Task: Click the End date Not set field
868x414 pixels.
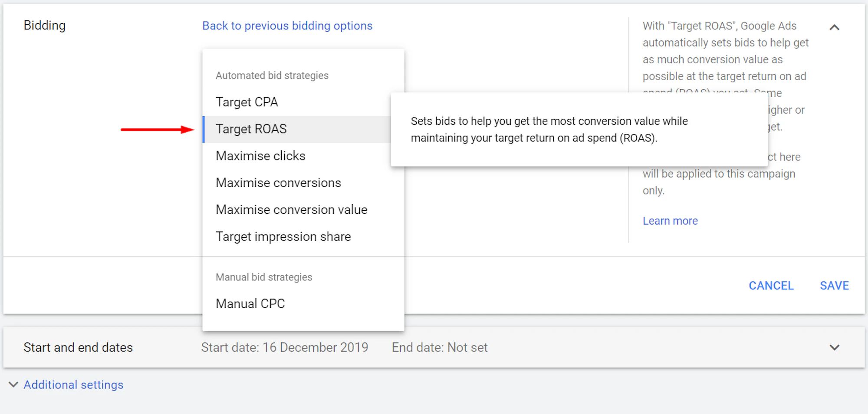Action: [x=439, y=347]
